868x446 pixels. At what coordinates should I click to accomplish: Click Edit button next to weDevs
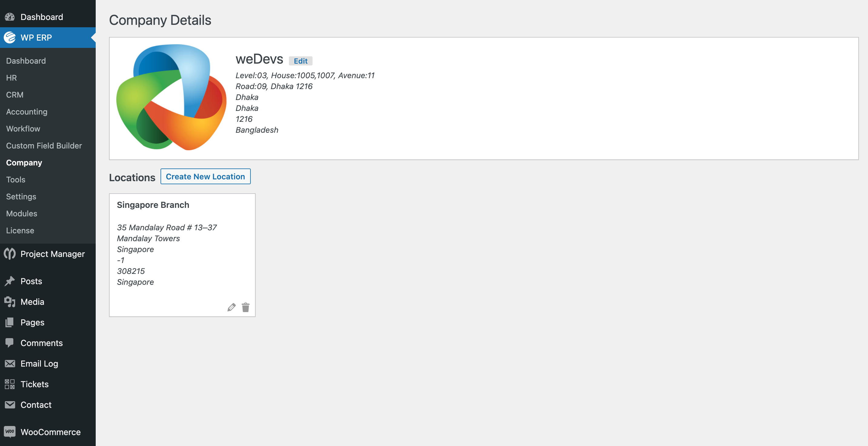tap(301, 60)
